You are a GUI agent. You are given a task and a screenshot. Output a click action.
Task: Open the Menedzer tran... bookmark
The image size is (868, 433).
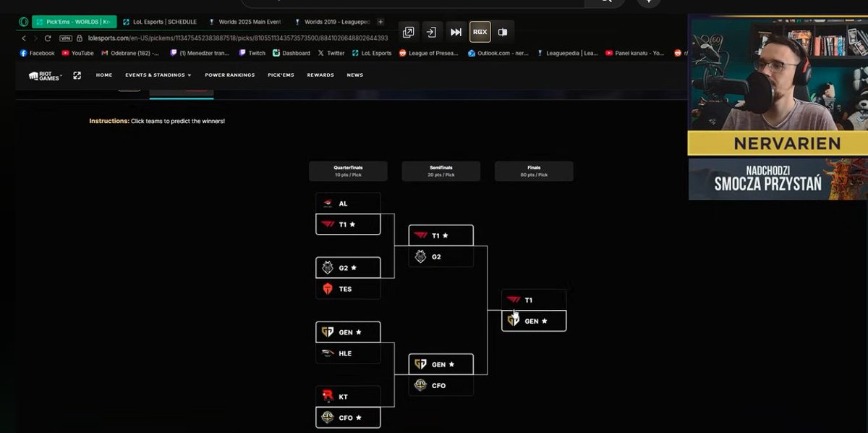pyautogui.click(x=200, y=53)
